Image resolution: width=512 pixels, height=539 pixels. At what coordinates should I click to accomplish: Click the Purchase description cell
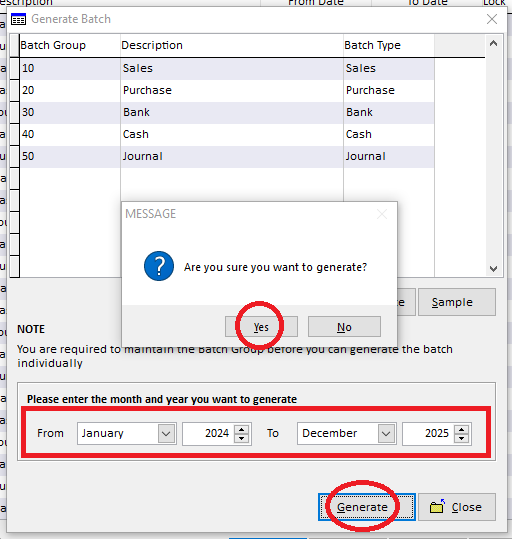pos(232,90)
